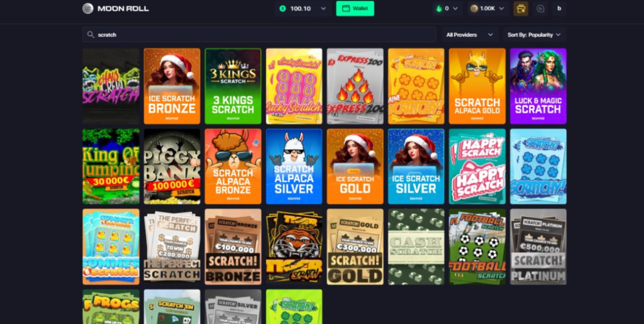644x324 pixels.
Task: Click the magnifier icon in search bar
Action: (91, 35)
